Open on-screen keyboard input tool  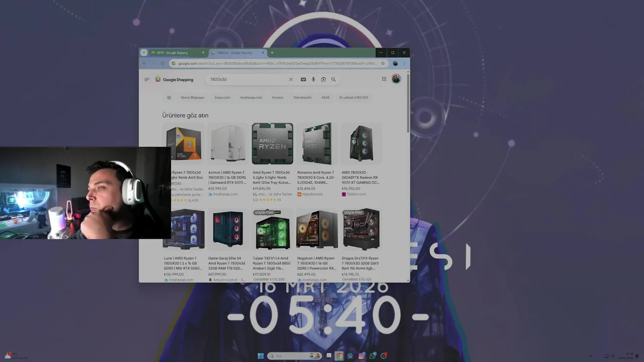(303, 79)
